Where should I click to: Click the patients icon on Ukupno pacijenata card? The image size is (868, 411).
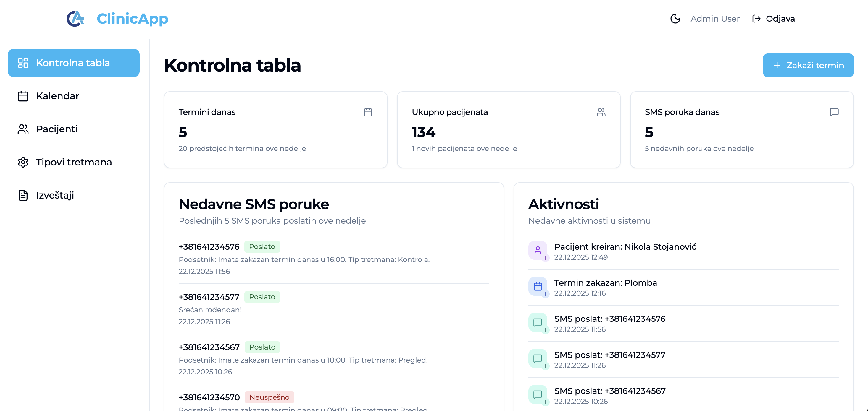[601, 112]
